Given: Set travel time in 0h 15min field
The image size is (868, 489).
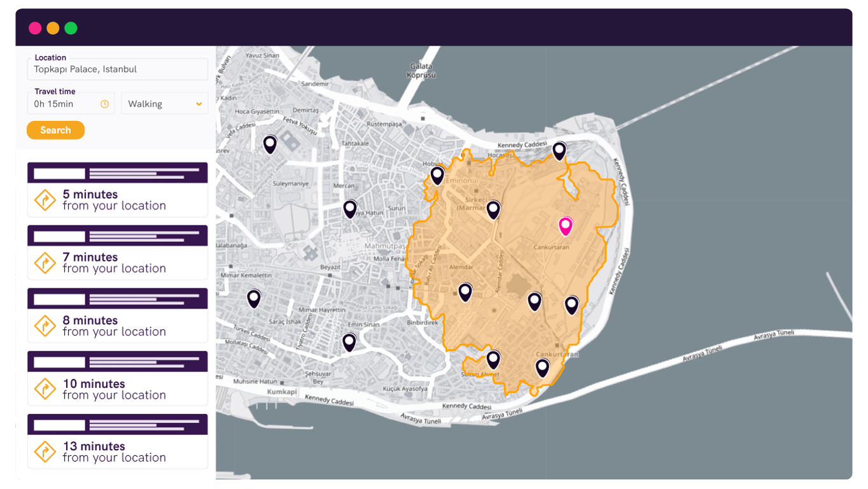Looking at the screenshot, I should 71,104.
